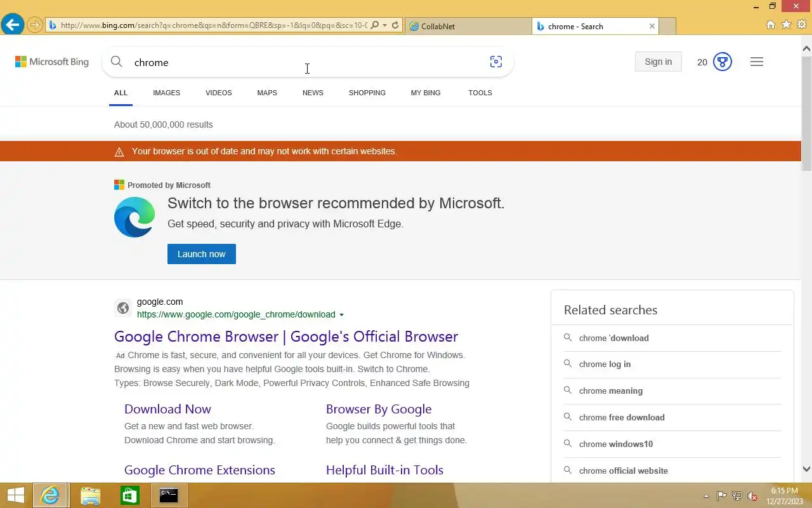Viewport: 812px width, 508px height.
Task: Open Google Chrome Browser official result link
Action: click(286, 337)
